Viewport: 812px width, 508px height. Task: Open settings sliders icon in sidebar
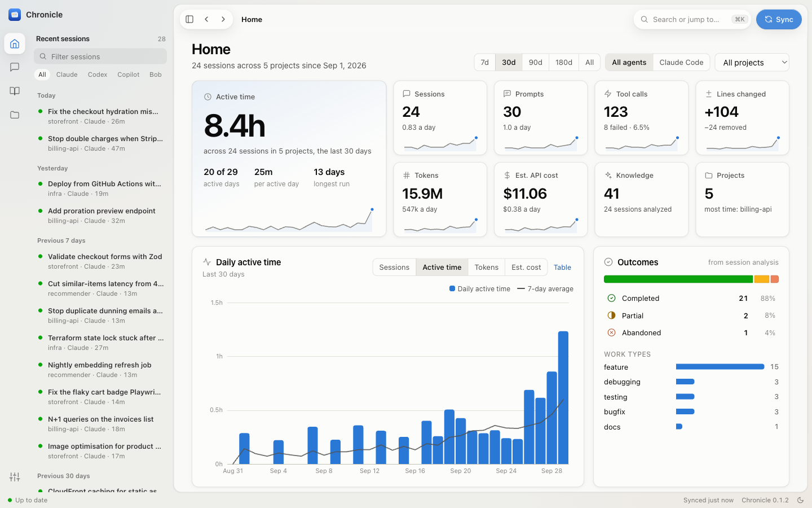(x=15, y=477)
